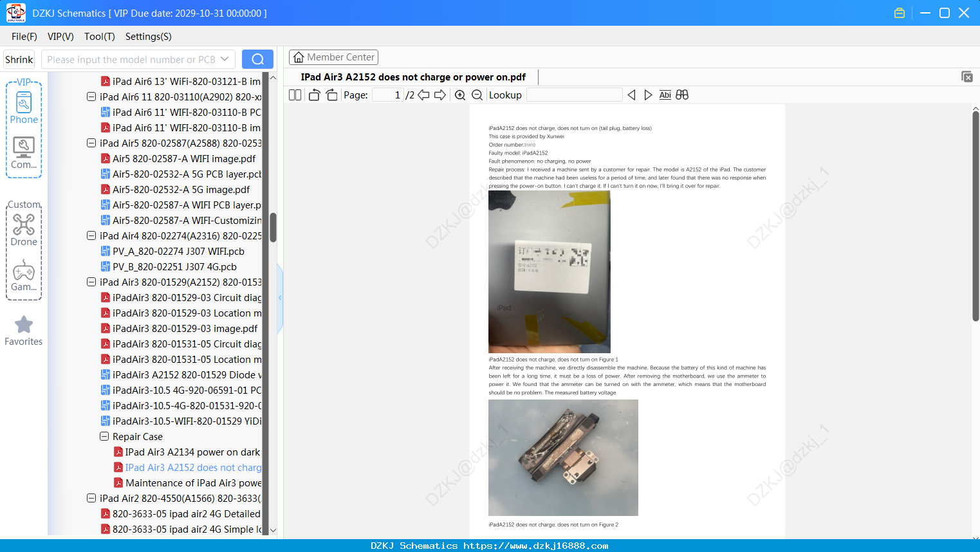Click the yellow briefcase icon in title bar
Screen dimensions: 980x552
pyautogui.click(x=900, y=13)
